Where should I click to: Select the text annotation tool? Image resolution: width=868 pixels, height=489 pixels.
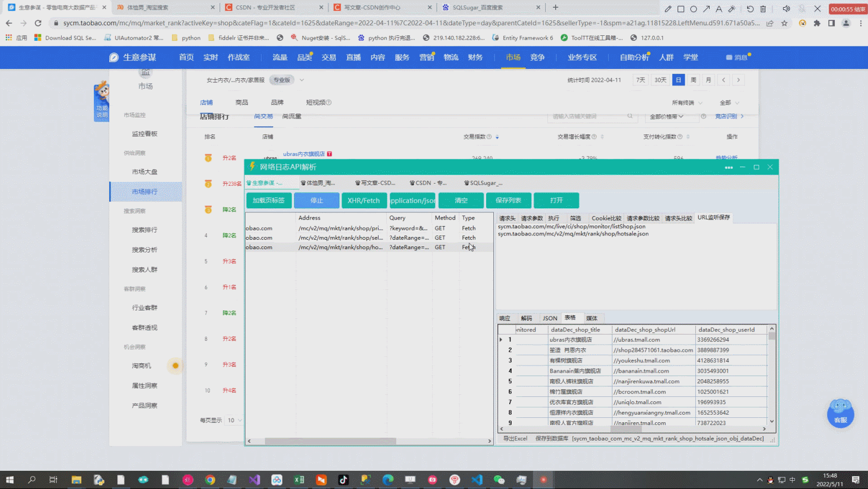719,9
